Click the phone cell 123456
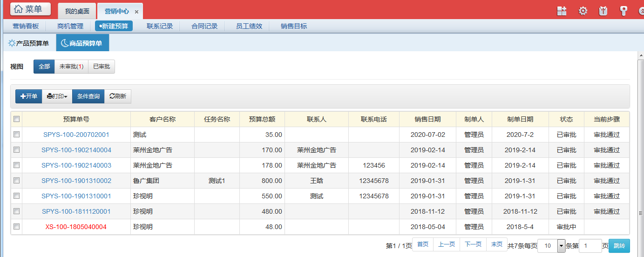Screen dimensions: 644x257 point(374,165)
